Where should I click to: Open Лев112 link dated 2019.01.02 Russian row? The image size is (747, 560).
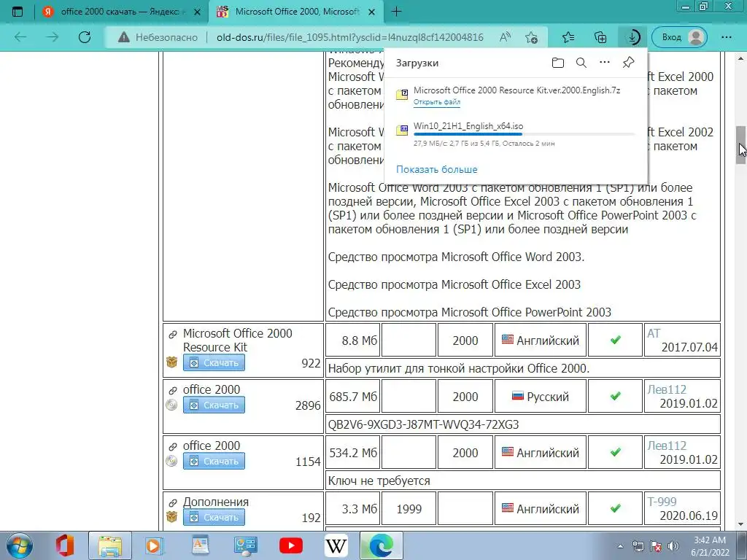pyautogui.click(x=667, y=389)
